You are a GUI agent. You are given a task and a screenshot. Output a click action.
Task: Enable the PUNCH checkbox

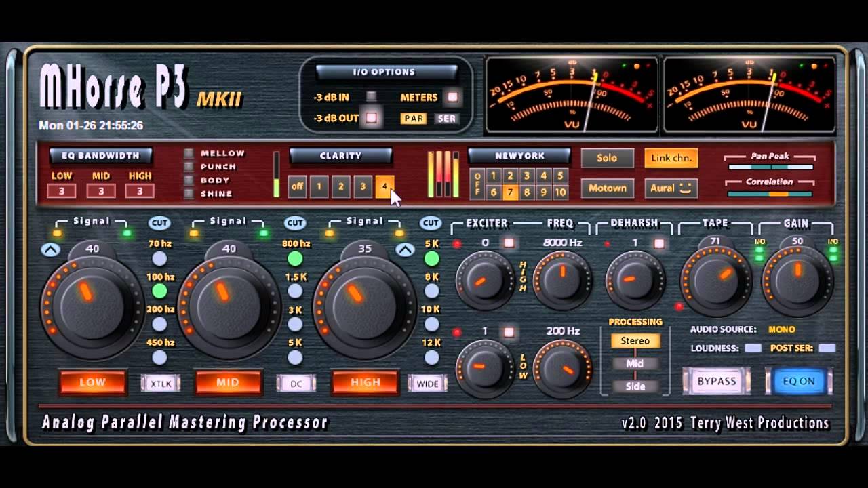pos(189,167)
